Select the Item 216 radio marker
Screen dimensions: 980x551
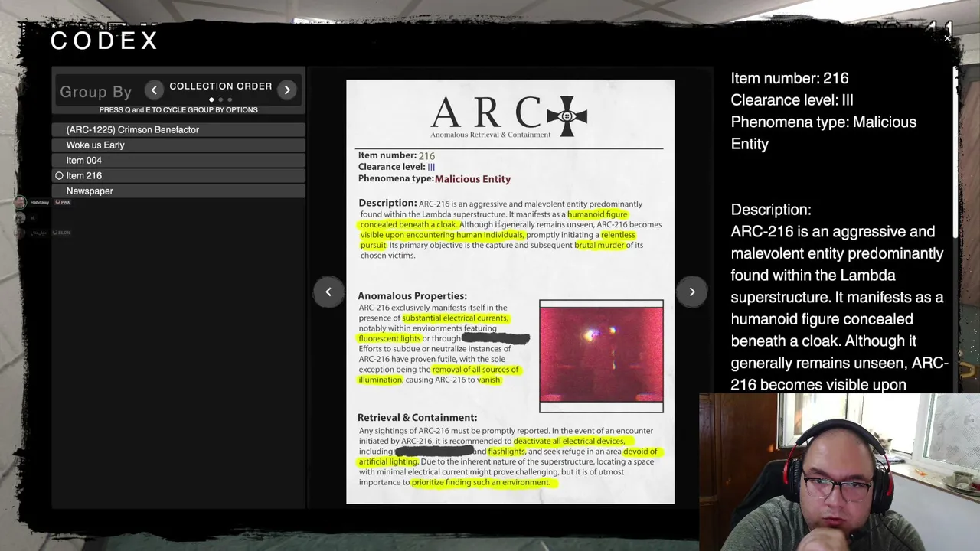click(59, 175)
